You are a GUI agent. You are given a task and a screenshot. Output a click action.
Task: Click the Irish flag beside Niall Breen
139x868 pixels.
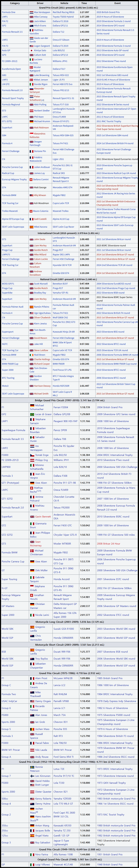(31, 355)
